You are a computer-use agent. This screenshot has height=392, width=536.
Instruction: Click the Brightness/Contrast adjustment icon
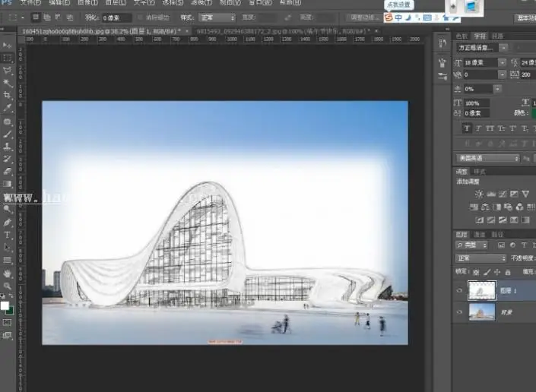(479, 194)
